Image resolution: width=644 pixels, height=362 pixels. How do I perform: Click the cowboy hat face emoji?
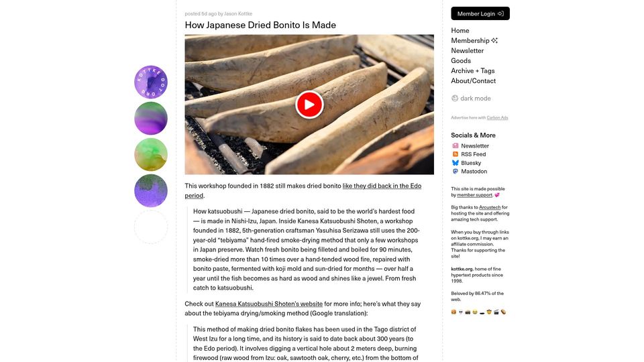pyautogui.click(x=489, y=312)
